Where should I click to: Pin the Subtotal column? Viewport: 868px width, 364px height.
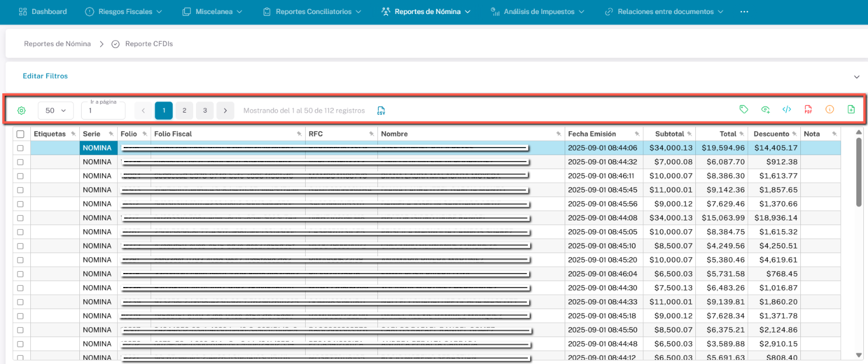tap(689, 134)
